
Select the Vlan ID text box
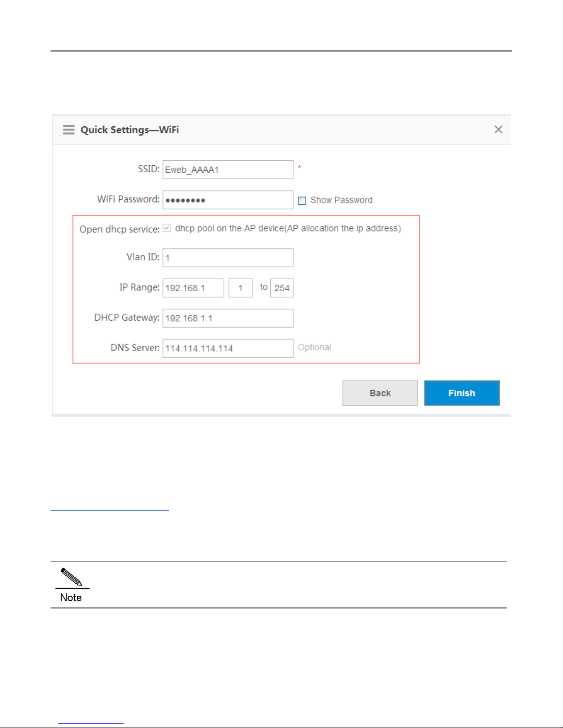228,258
